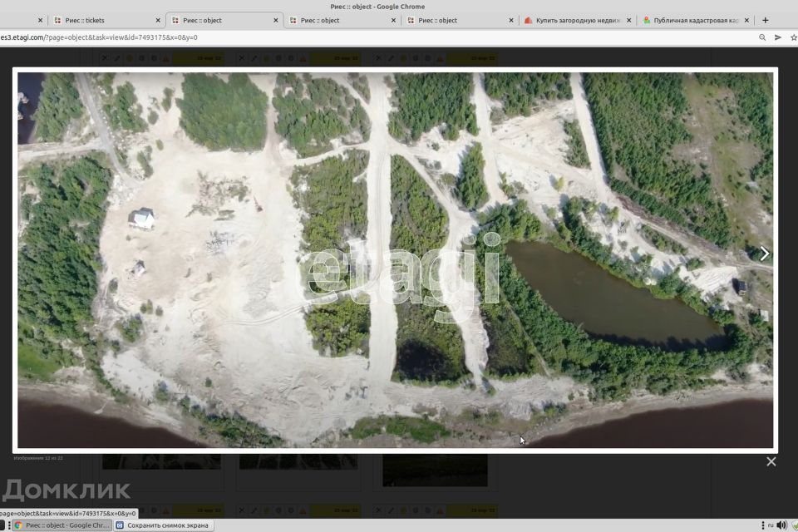Click the 'ru' keyboard layout indicator

pyautogui.click(x=771, y=525)
